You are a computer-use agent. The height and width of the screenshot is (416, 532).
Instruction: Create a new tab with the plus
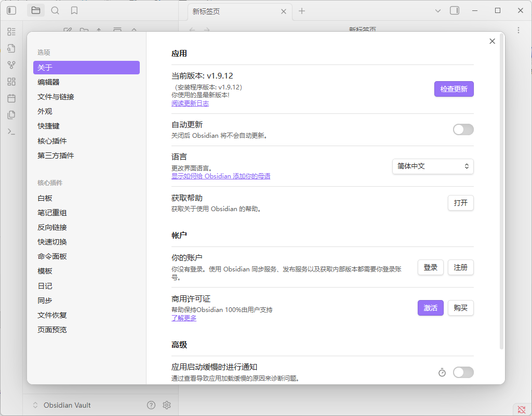(302, 10)
